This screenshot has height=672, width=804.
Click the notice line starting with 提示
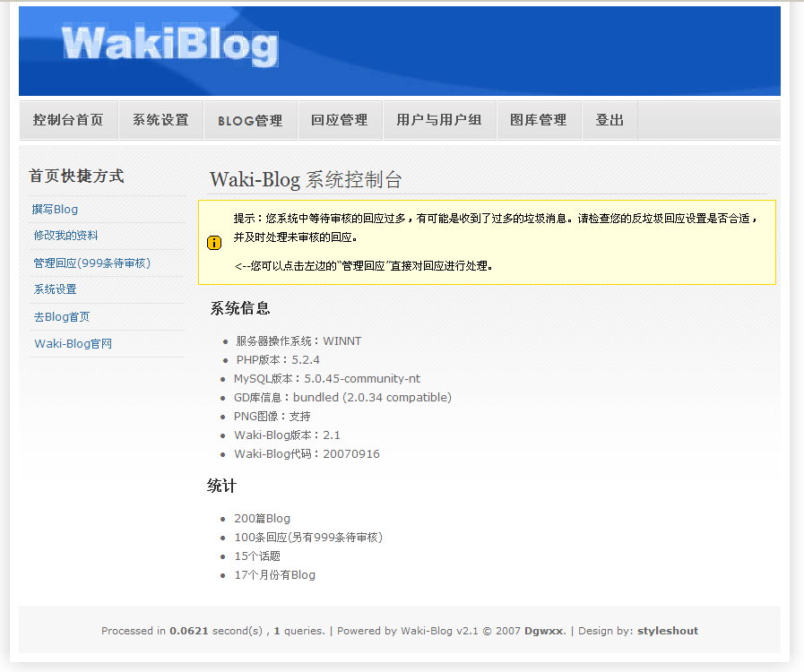click(x=496, y=219)
